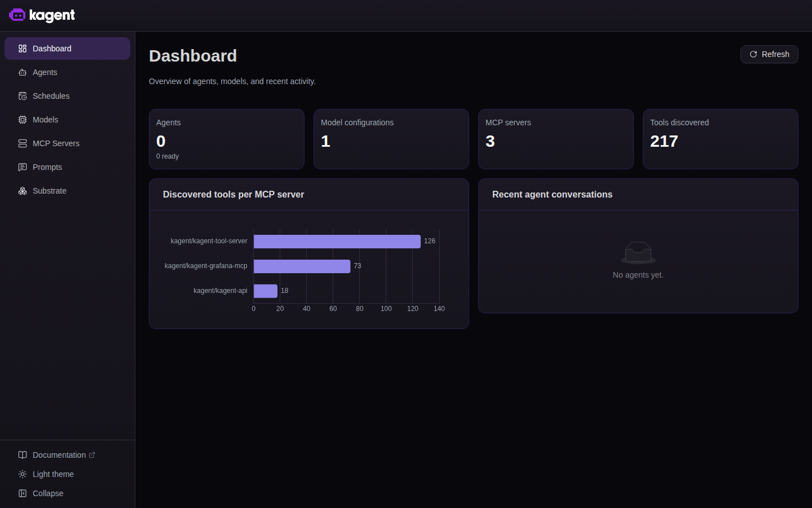Viewport: 812px width, 508px height.
Task: Navigate to Models
Action: [67, 120]
